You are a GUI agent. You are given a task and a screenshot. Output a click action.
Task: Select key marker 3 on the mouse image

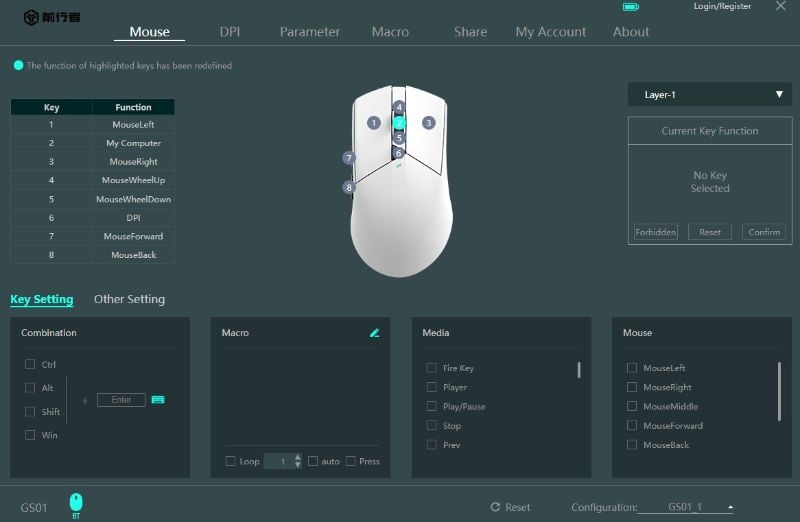pos(428,123)
